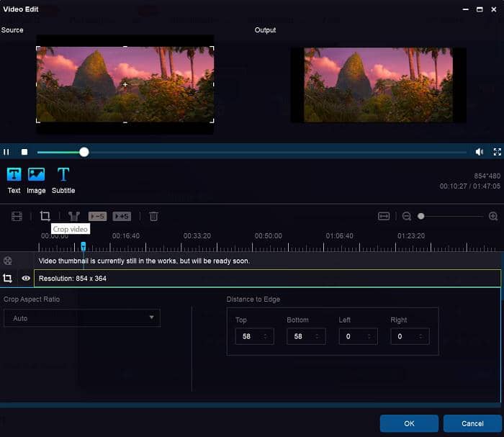Click the Top distance stepper arrows
504x437 pixels.
click(266, 336)
